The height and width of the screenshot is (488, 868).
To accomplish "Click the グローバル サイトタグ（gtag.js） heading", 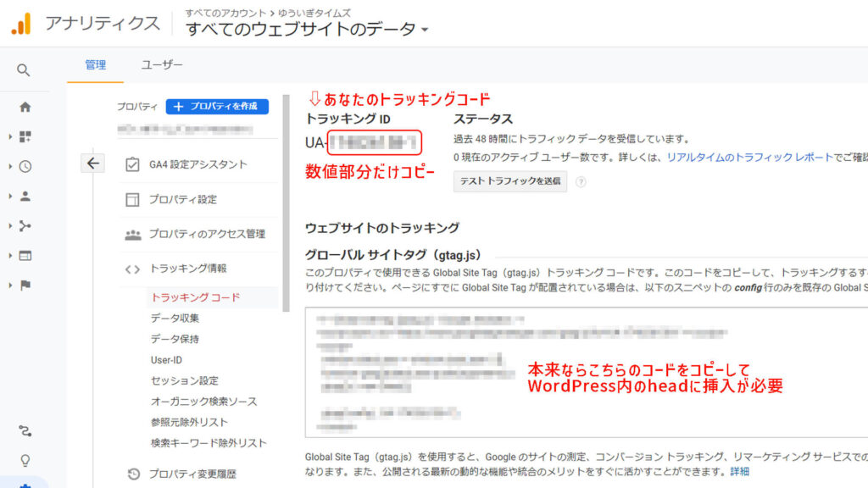I will click(393, 255).
